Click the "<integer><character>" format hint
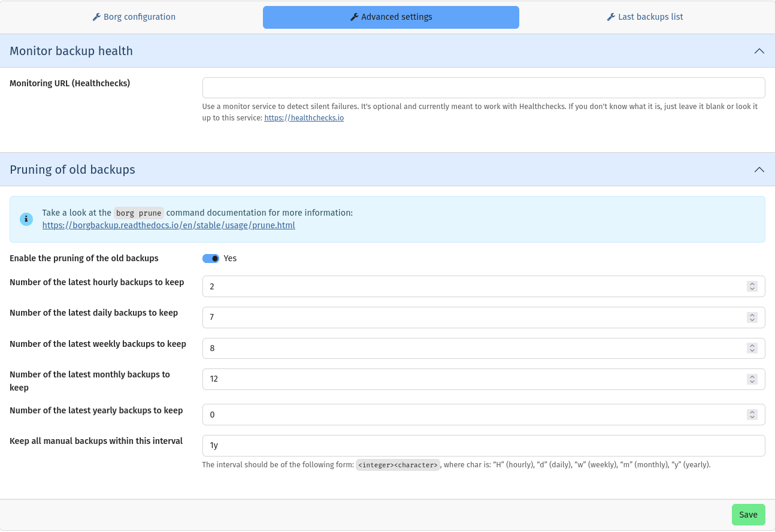Viewport: 775px width, 532px height. click(x=398, y=465)
